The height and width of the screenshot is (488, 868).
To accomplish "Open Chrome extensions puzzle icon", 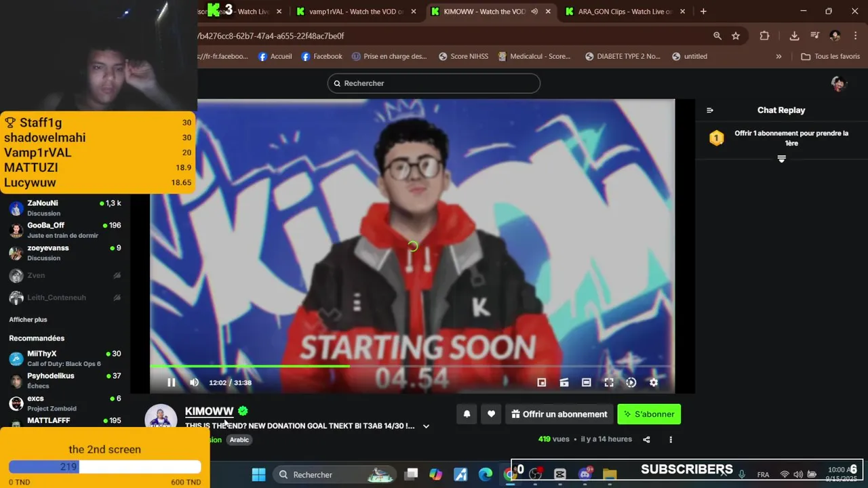I will (x=764, y=36).
